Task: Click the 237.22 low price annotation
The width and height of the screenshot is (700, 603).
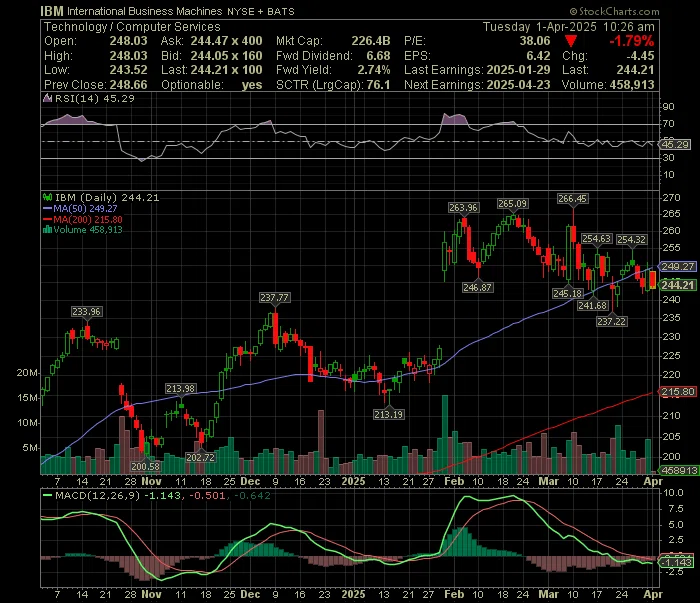Action: (612, 321)
